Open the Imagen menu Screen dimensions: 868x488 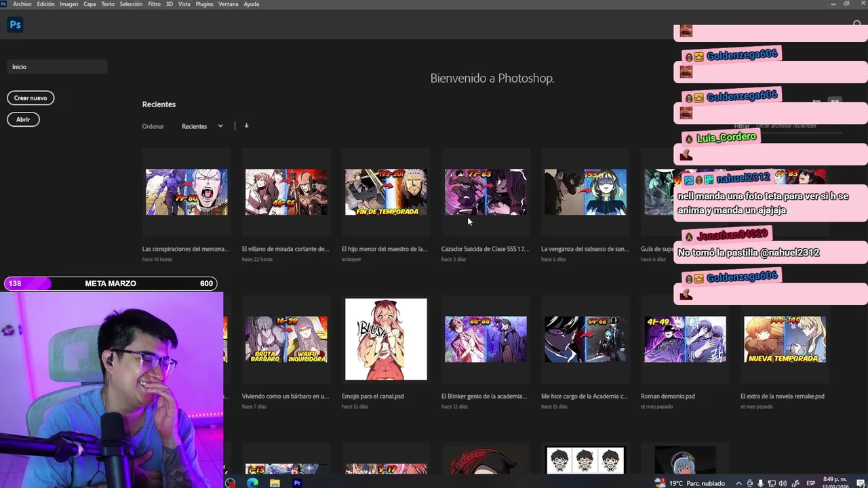(68, 4)
